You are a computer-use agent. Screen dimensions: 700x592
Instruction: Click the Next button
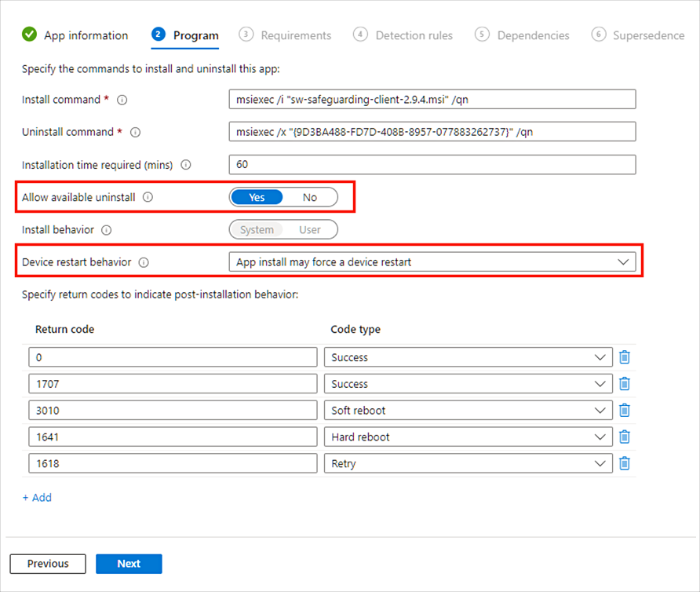tap(129, 564)
